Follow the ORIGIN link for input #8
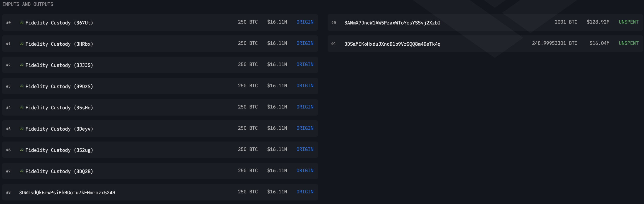 tap(305, 192)
